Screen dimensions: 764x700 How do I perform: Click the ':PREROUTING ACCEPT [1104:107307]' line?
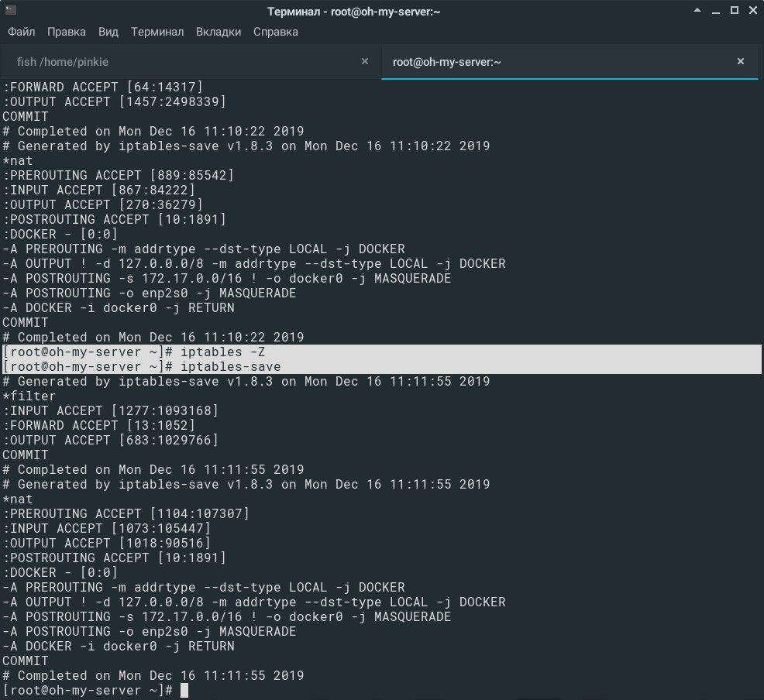click(126, 513)
